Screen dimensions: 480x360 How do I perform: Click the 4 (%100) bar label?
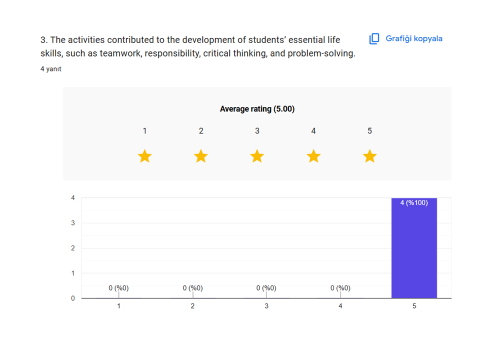pyautogui.click(x=414, y=203)
